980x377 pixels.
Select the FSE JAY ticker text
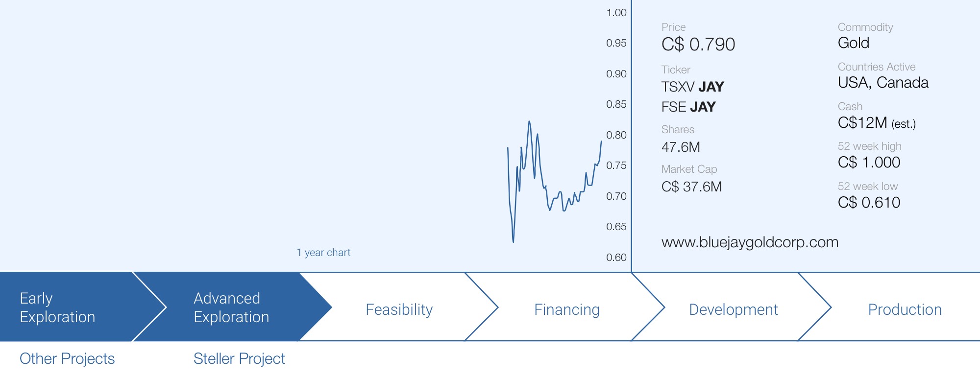click(x=688, y=107)
